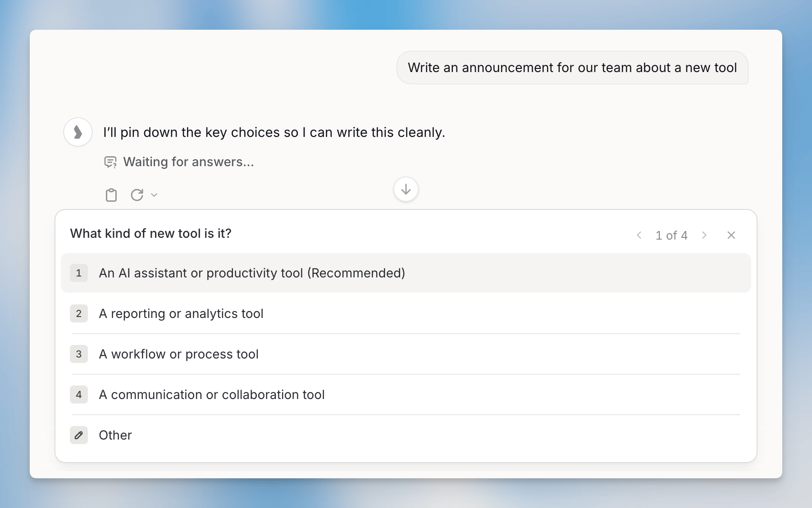Choose A reporting or analytics tool
812x508 pixels.
[x=406, y=313]
